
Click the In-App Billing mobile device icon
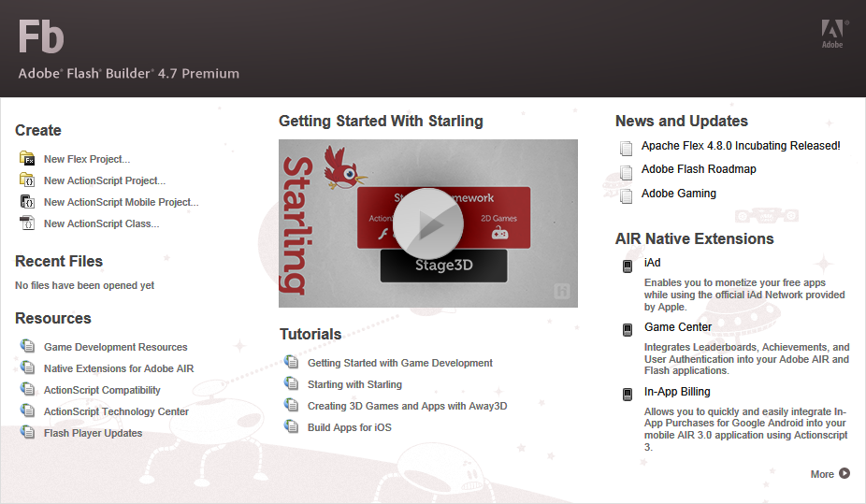(628, 395)
